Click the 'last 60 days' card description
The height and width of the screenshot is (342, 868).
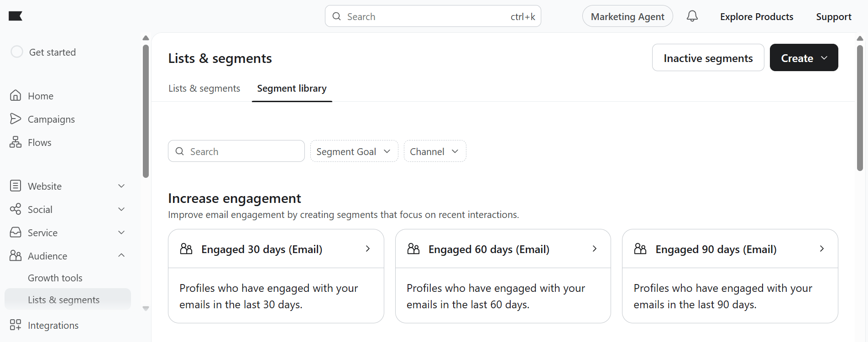[x=496, y=296]
